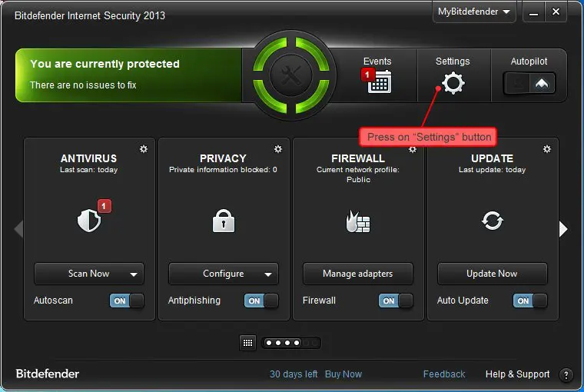Click the "Last update: today" text
The width and height of the screenshot is (584, 392).
pyautogui.click(x=492, y=170)
